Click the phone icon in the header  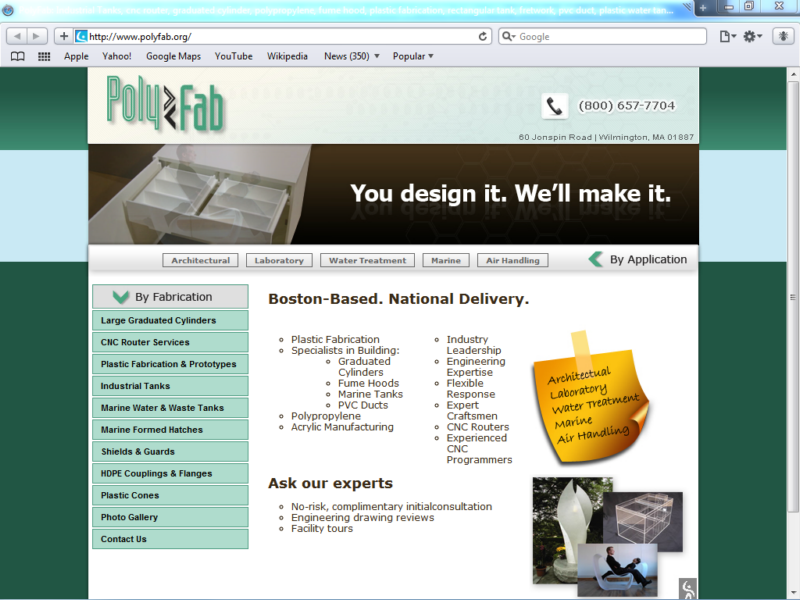point(555,106)
